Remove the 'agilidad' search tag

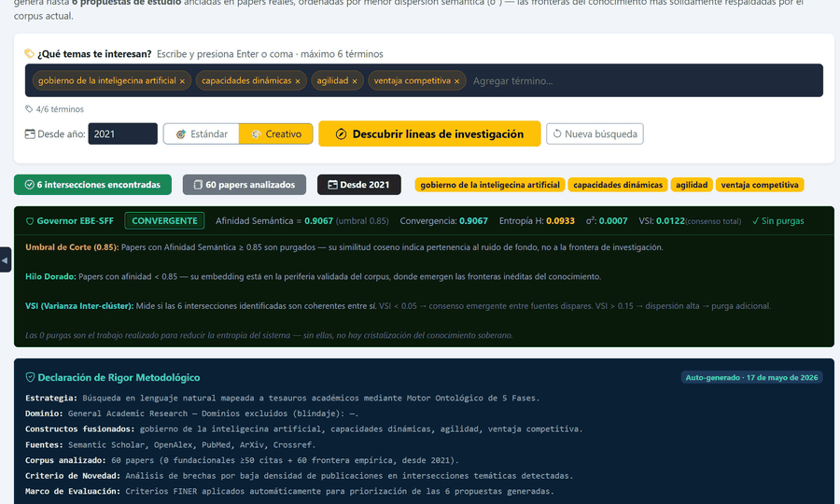[354, 81]
